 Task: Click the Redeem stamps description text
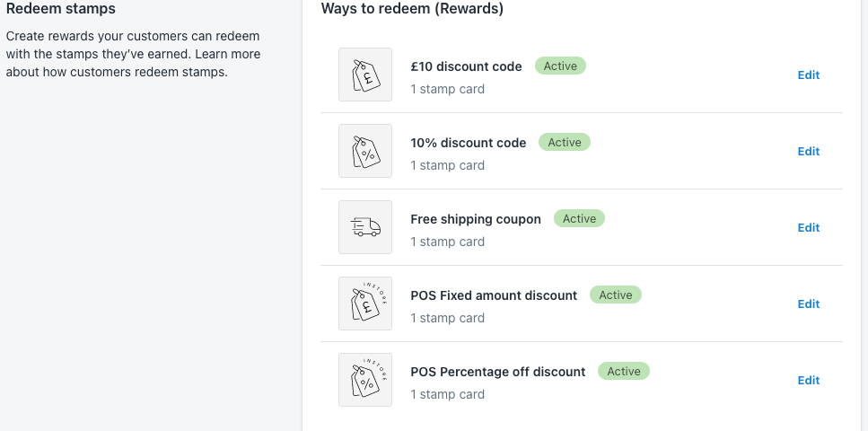pyautogui.click(x=133, y=54)
